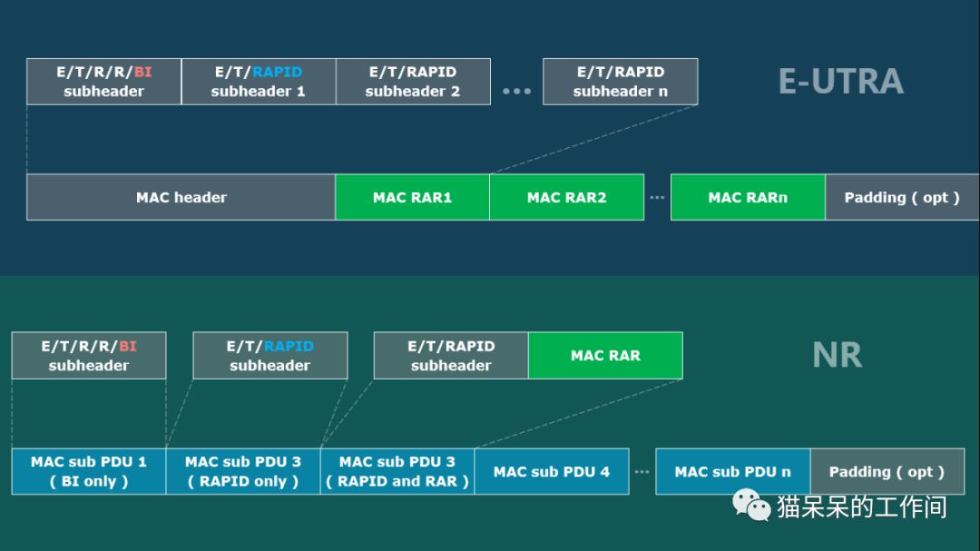Click the Padding block beside MAC RARn
980x551 pixels.
click(902, 197)
